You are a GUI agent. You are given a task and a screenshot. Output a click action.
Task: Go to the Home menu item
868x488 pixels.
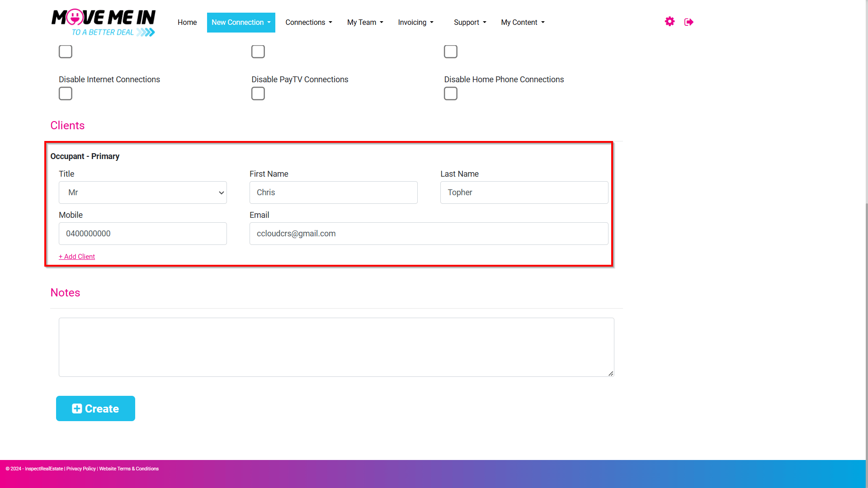(x=187, y=23)
